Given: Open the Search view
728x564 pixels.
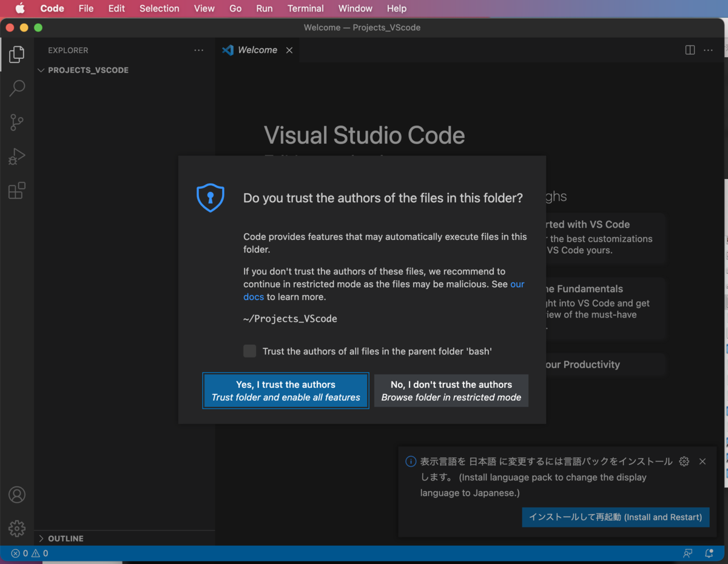Looking at the screenshot, I should [x=17, y=88].
